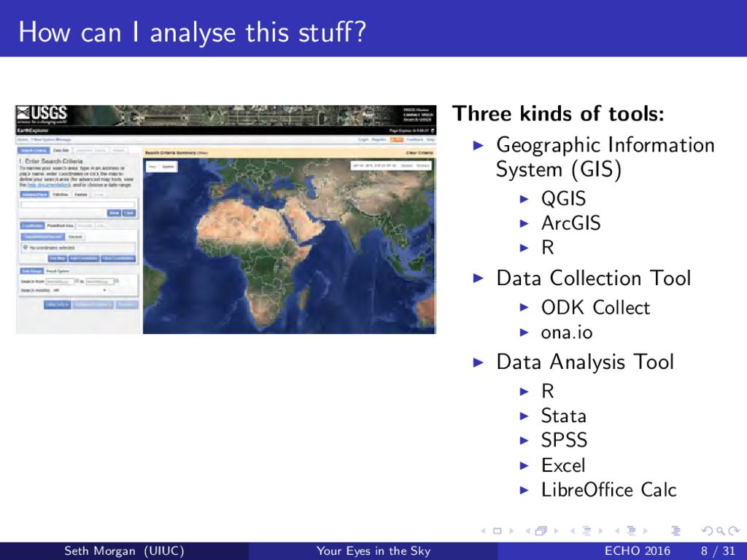Open the Search Criteria tab
Viewport: 747px width, 560px height.
pyautogui.click(x=32, y=151)
